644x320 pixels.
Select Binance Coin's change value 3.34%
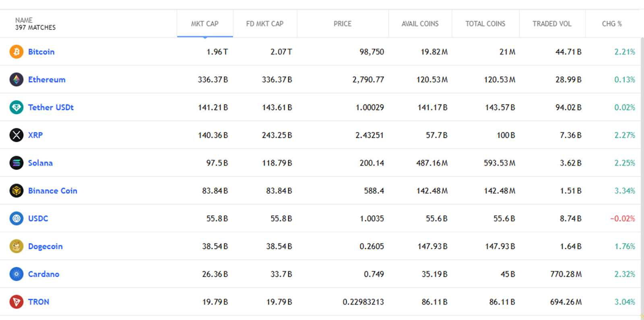tap(625, 191)
